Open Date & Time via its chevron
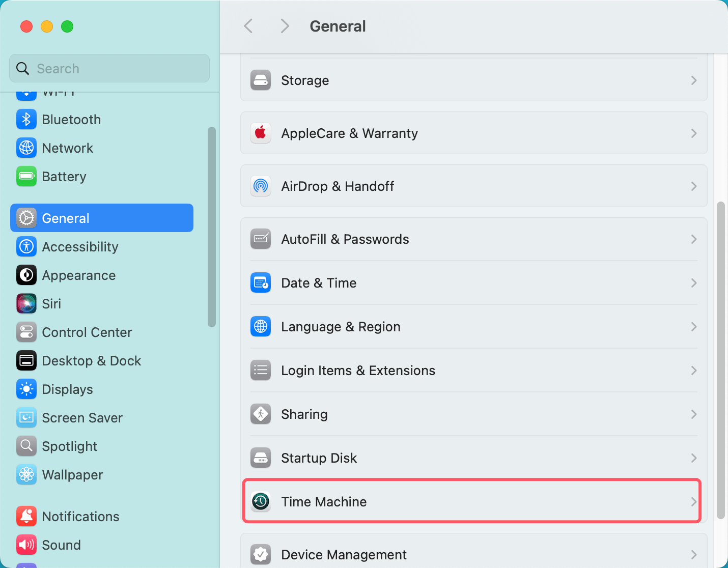 (693, 282)
